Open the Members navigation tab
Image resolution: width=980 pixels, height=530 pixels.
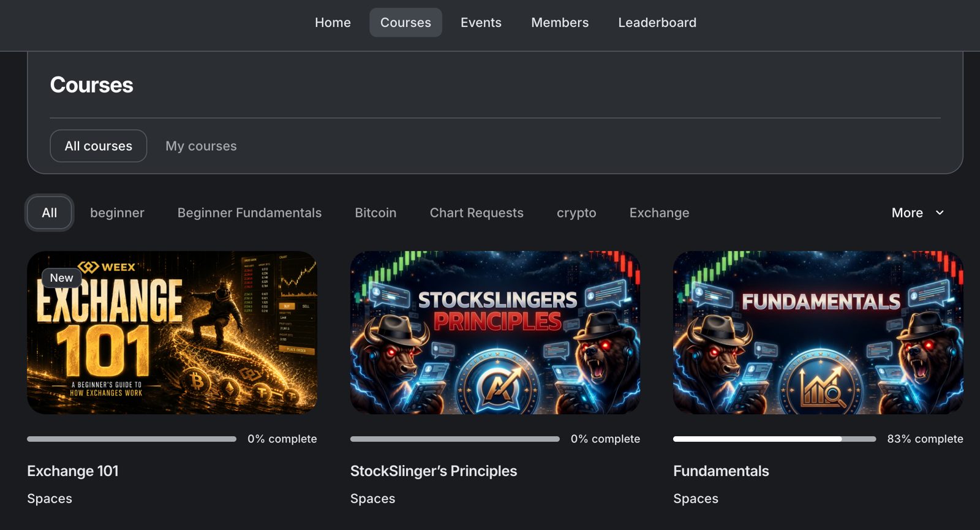560,23
